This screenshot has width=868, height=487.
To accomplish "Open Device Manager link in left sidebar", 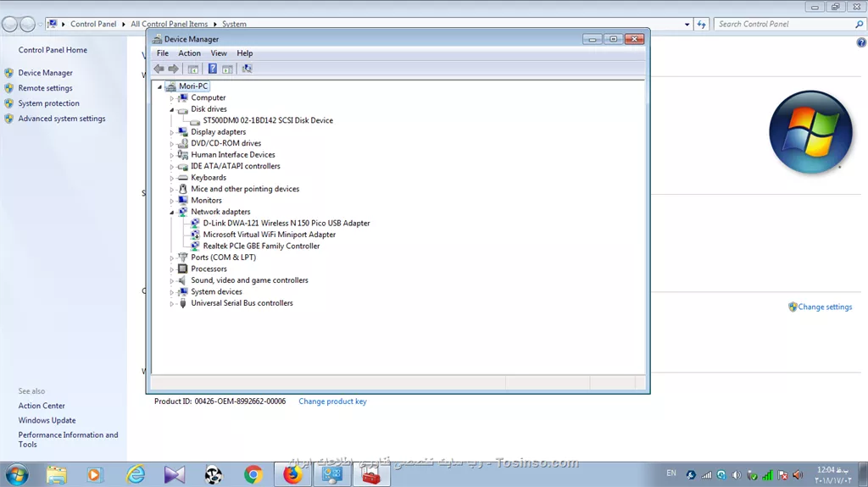I will pyautogui.click(x=46, y=73).
